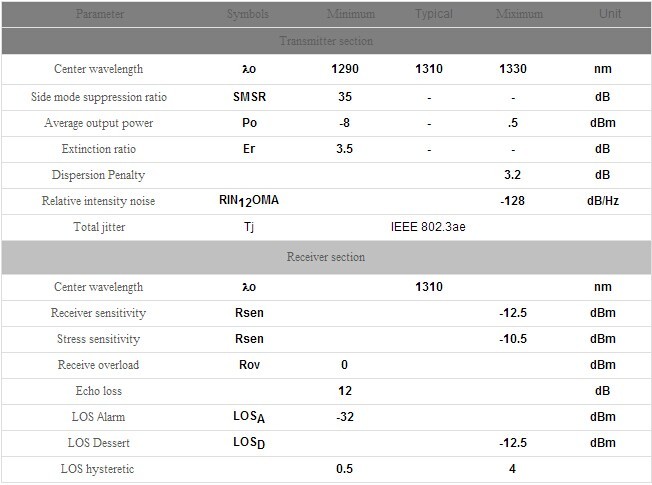Viewport: 652px width, 485px height.
Task: Select the LOS Dessert parameter label
Action: 99,443
